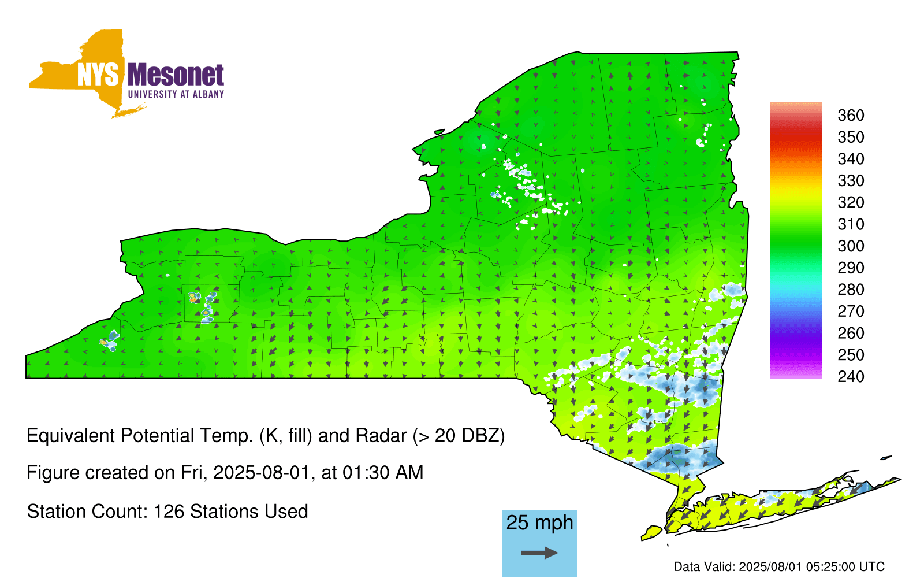The width and height of the screenshot is (924, 578).
Task: Click the 290 value on color scale
Action: pyautogui.click(x=851, y=268)
